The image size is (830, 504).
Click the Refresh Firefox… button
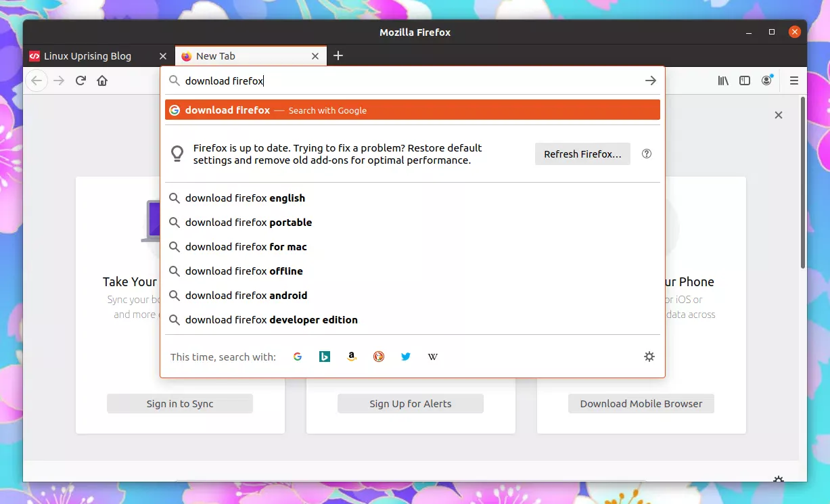582,154
